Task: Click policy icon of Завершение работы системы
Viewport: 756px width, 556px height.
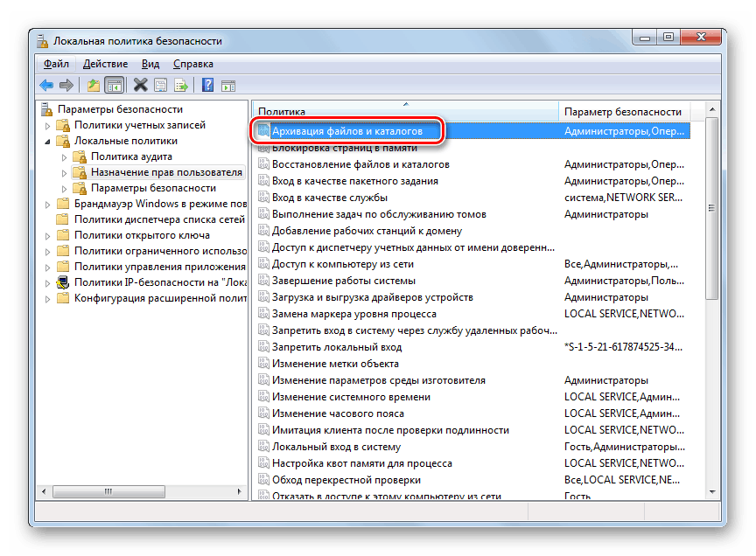Action: (x=263, y=281)
